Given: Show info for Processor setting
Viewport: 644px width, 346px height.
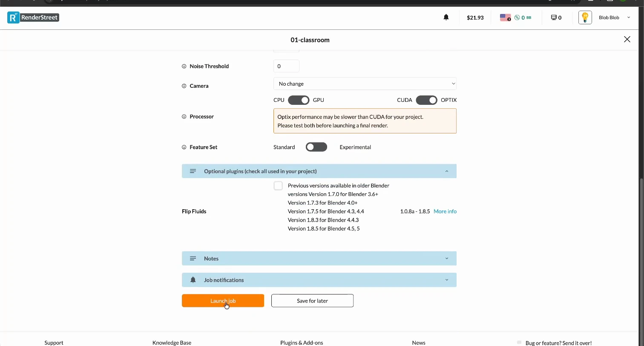Looking at the screenshot, I should click(184, 117).
